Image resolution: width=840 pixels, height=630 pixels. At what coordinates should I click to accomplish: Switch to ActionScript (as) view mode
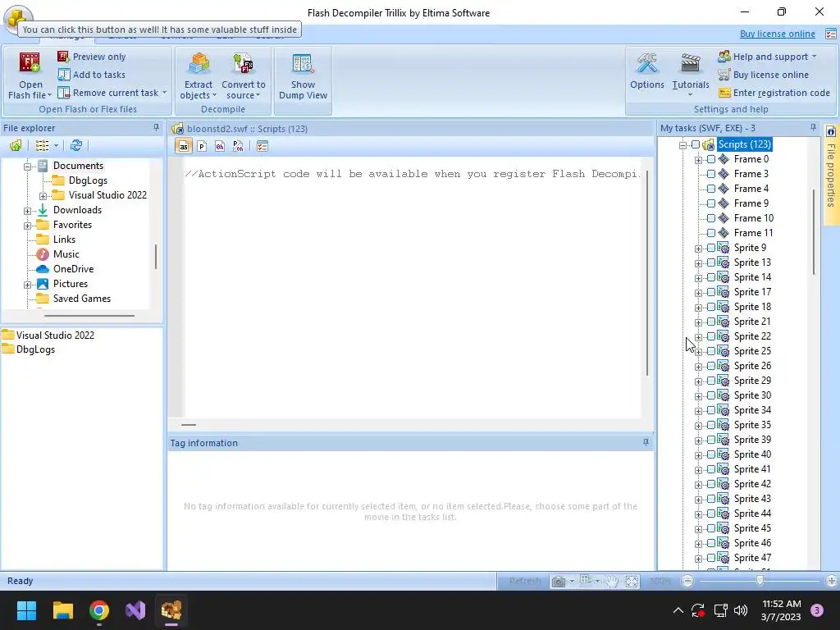pyautogui.click(x=184, y=146)
